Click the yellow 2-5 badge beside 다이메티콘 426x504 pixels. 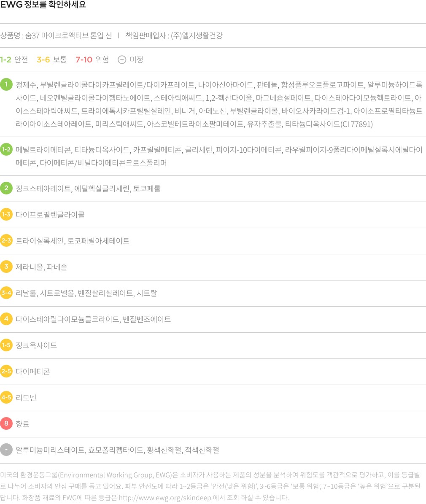pyautogui.click(x=6, y=371)
